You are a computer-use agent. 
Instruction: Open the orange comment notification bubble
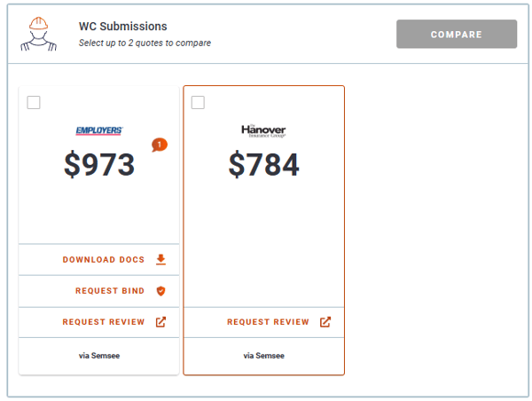[x=160, y=145]
